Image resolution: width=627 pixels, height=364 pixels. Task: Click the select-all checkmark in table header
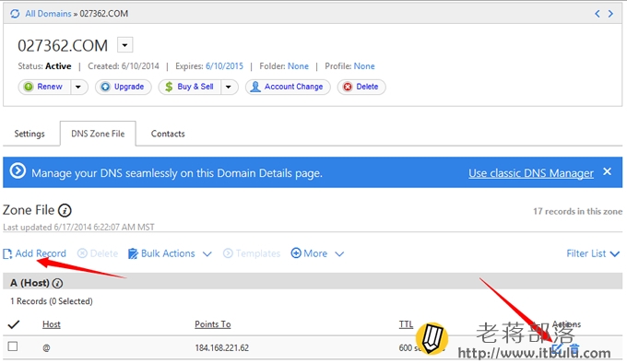coord(14,324)
